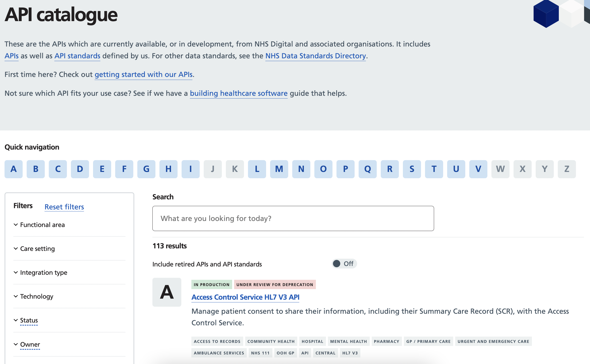Click URGENT AND EMERGENCY CARE tag

click(493, 341)
